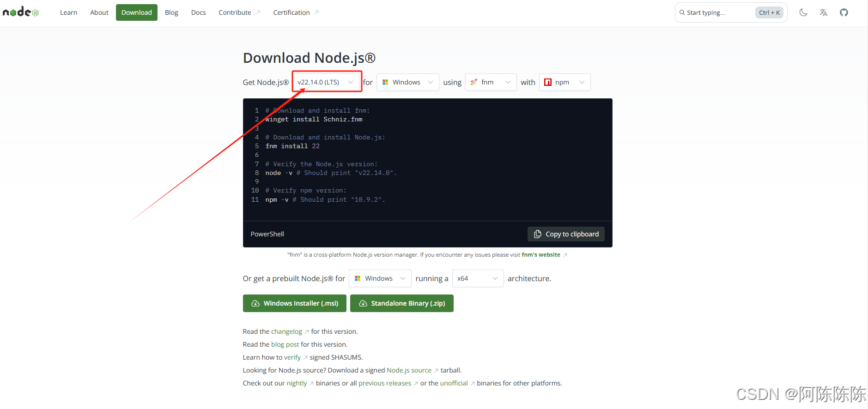Open the v22.14.0 (LTS) version dropdown
This screenshot has height=409, width=868.
[x=327, y=82]
